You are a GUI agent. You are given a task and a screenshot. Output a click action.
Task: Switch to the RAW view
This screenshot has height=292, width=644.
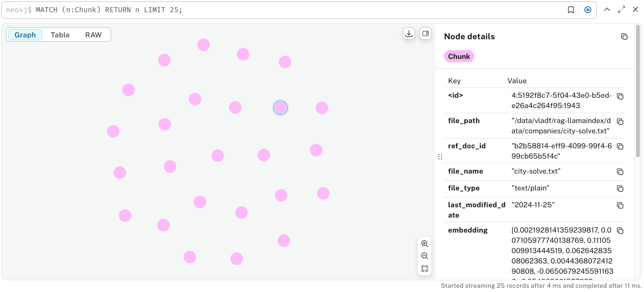(x=93, y=35)
